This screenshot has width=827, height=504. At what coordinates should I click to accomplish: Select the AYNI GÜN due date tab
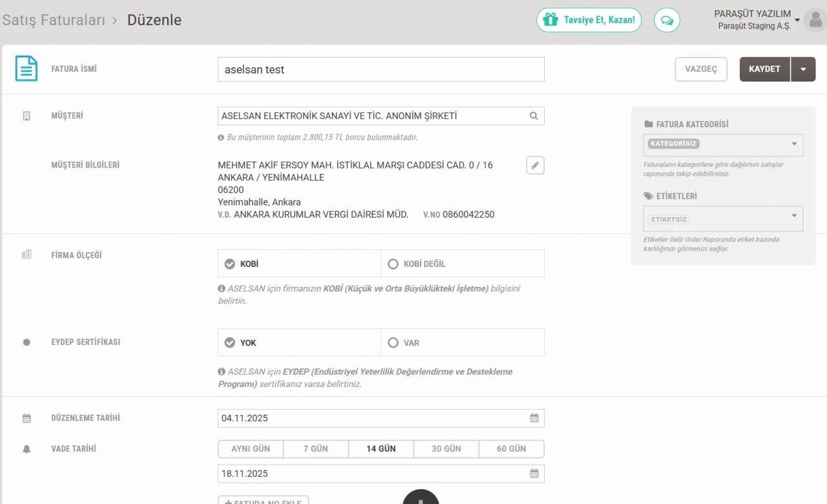(251, 449)
